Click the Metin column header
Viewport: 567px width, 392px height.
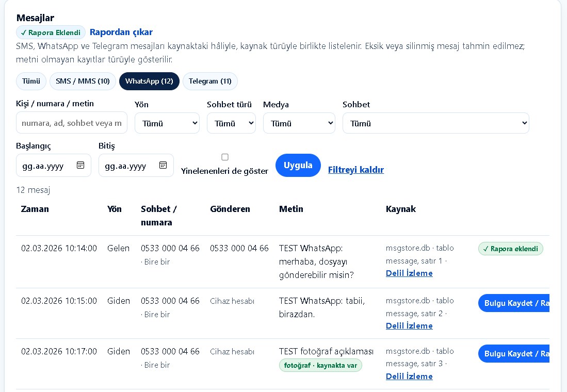pyautogui.click(x=291, y=209)
